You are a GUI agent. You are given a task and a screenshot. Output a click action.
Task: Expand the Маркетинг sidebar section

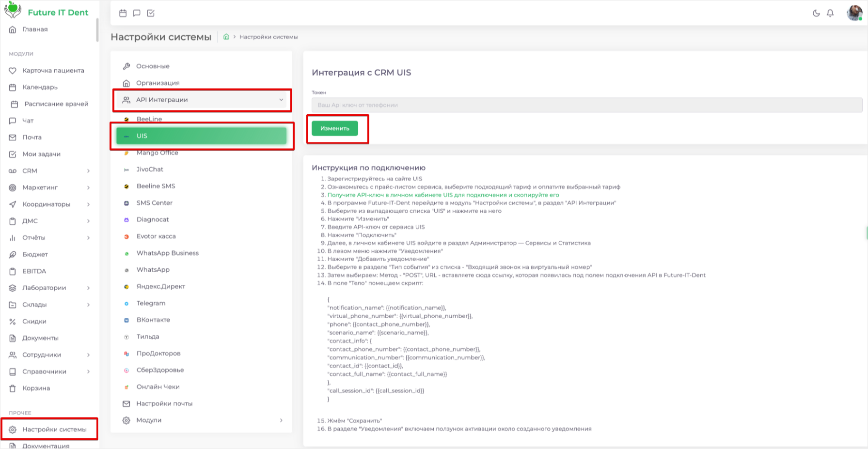[x=48, y=187]
